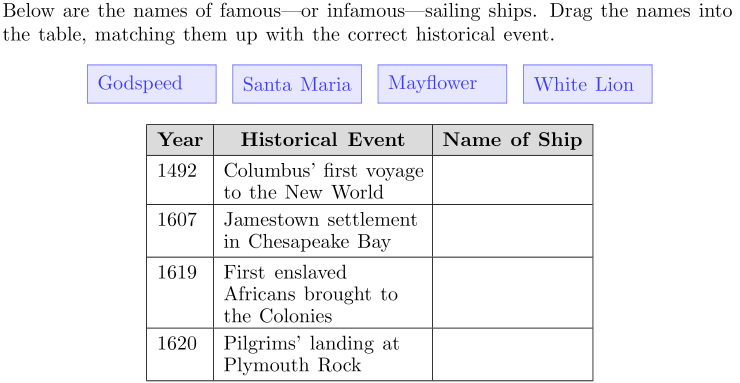Click the 1607 year cell
The height and width of the screenshot is (383, 740).
pos(180,231)
